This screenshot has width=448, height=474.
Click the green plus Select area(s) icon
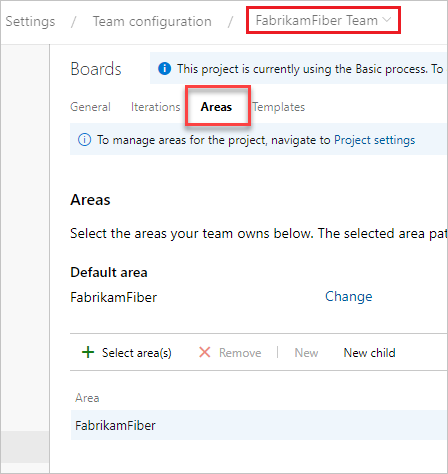(88, 352)
